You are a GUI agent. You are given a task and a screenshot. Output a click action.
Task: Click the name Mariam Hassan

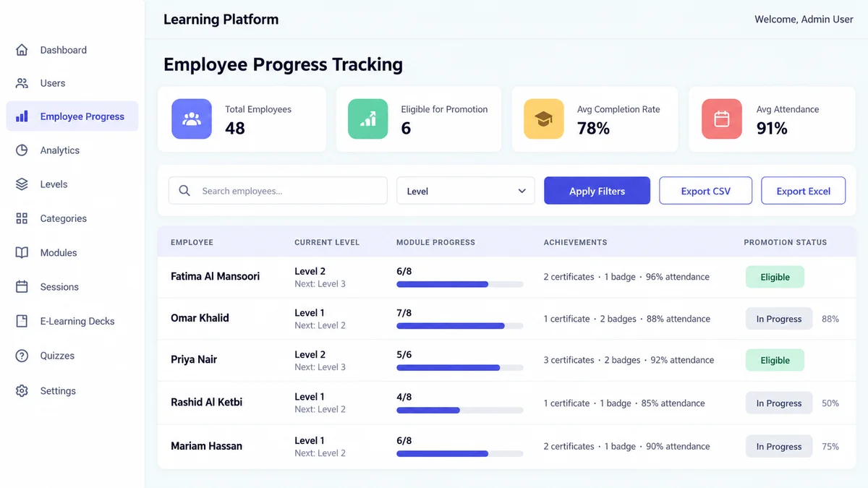click(206, 446)
